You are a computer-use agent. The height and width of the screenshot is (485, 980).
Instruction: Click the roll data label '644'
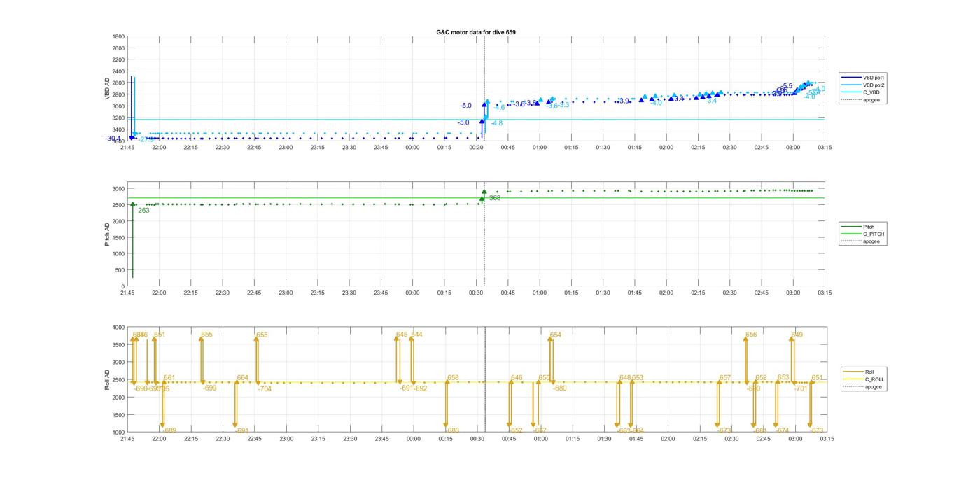click(416, 335)
